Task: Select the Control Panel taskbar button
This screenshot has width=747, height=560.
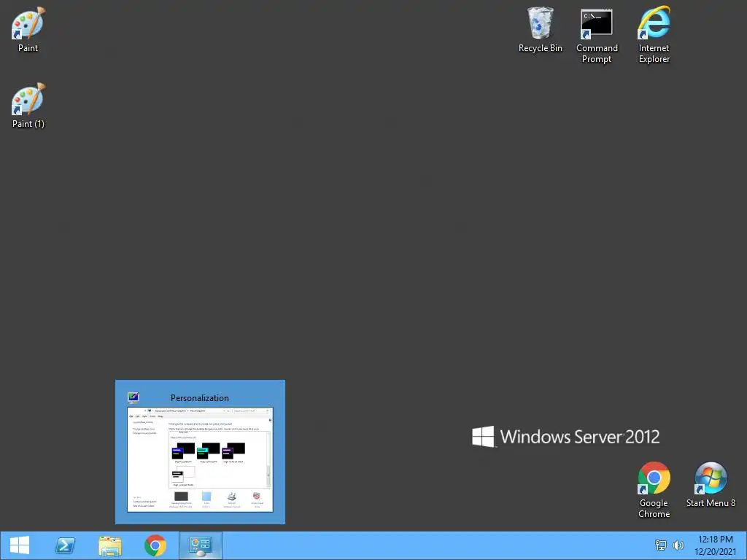Action: coord(201,545)
